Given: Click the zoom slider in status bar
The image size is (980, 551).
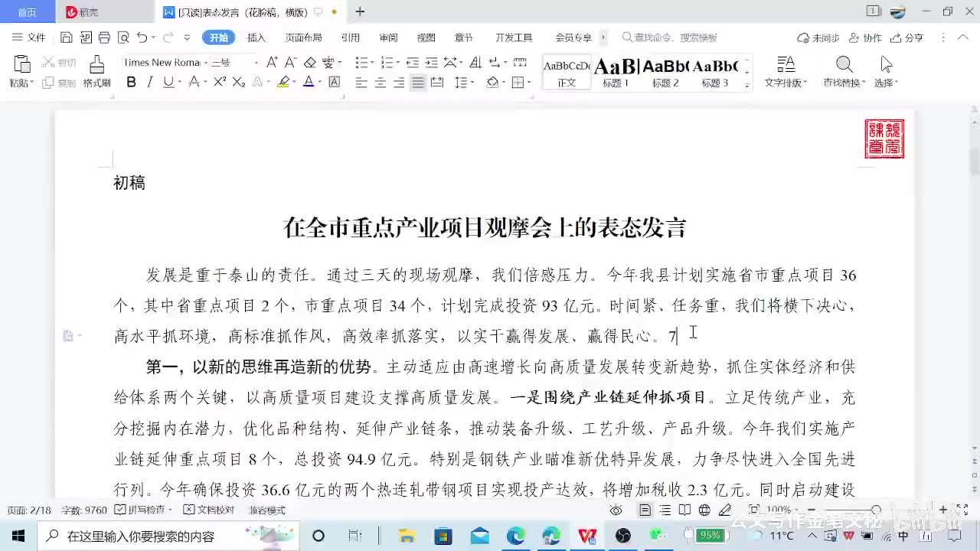Looking at the screenshot, I should coord(877,510).
